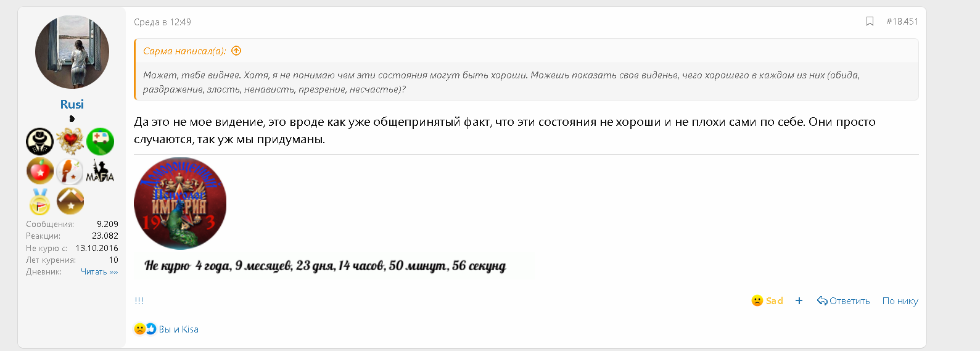The width and height of the screenshot is (980, 351).
Task: Click the red heart badge
Action: point(70,141)
